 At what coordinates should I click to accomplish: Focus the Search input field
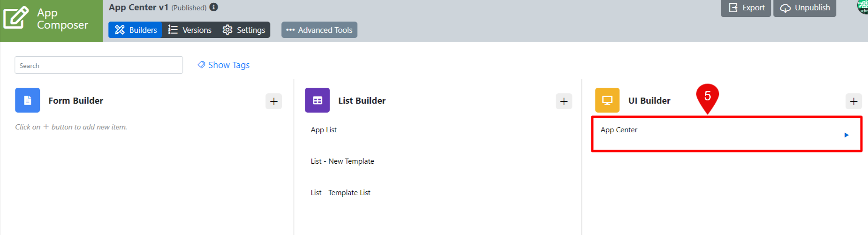(98, 65)
